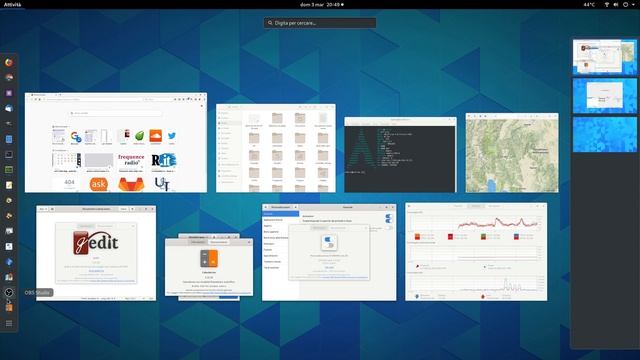Open Riconoscimenti tab in Calculator about dialog

pos(219,242)
